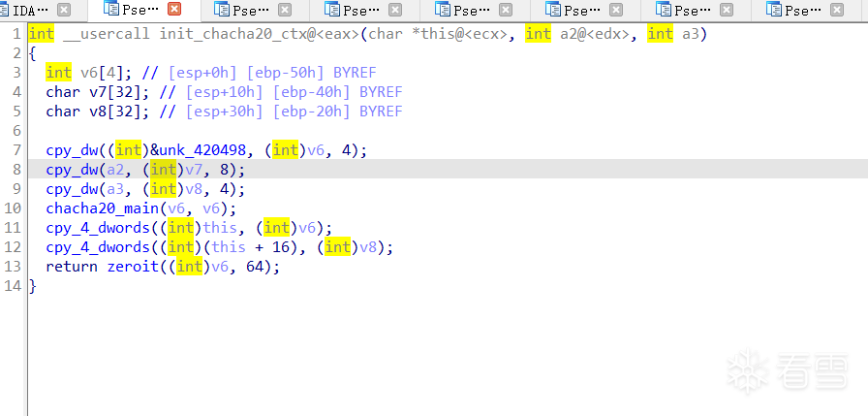The image size is (868, 416).
Task: Close the IDA view tab
Action: (x=64, y=10)
